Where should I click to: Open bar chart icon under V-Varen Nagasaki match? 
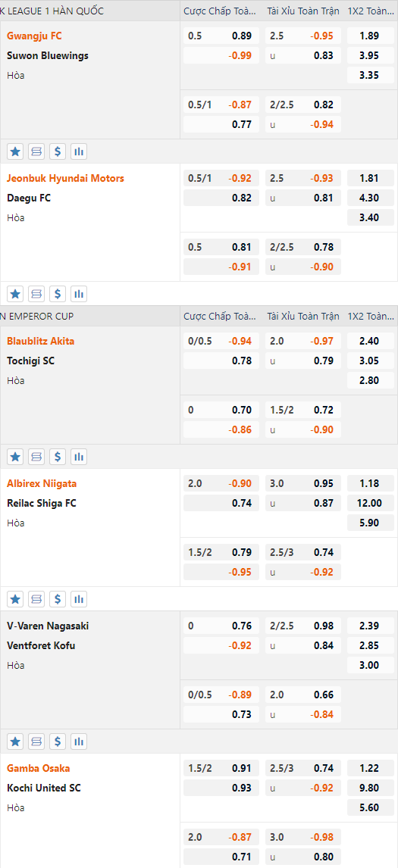[x=80, y=742]
